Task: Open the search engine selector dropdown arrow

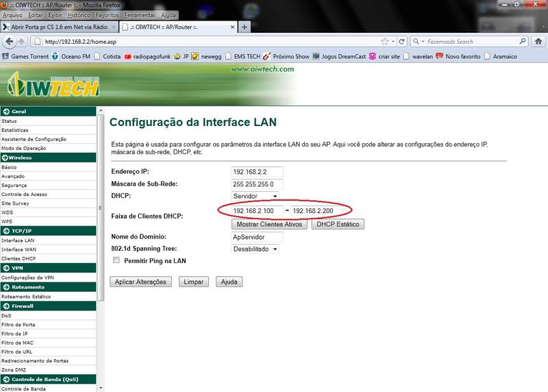Action: 423,42
